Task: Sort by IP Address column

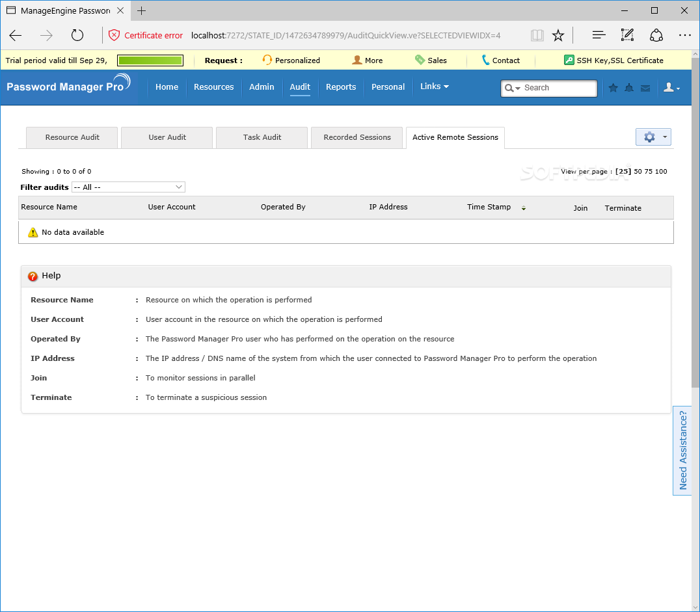Action: pyautogui.click(x=388, y=207)
